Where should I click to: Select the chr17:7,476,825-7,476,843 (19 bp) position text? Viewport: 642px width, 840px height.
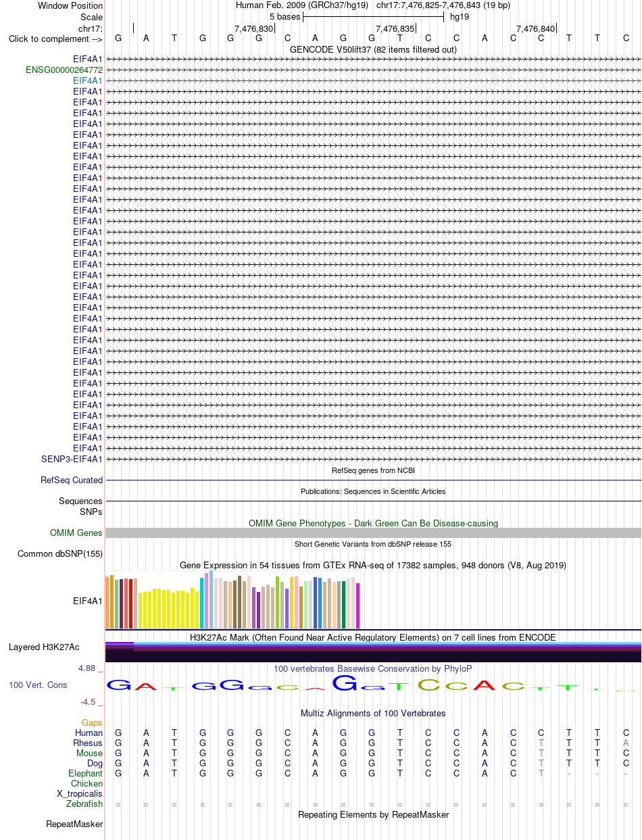[443, 5]
